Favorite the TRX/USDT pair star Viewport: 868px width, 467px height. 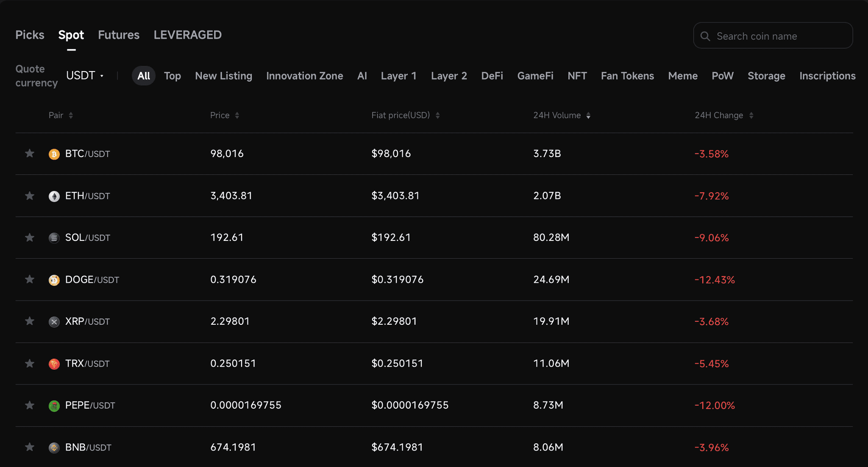pos(29,363)
